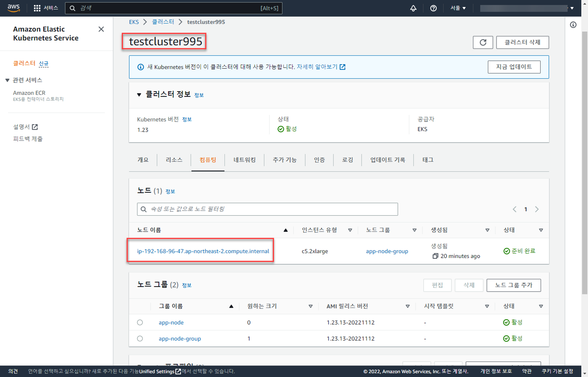Image resolution: width=588 pixels, height=377 pixels.
Task: Sort nodes by 생성됨 column arrow
Action: pos(487,230)
